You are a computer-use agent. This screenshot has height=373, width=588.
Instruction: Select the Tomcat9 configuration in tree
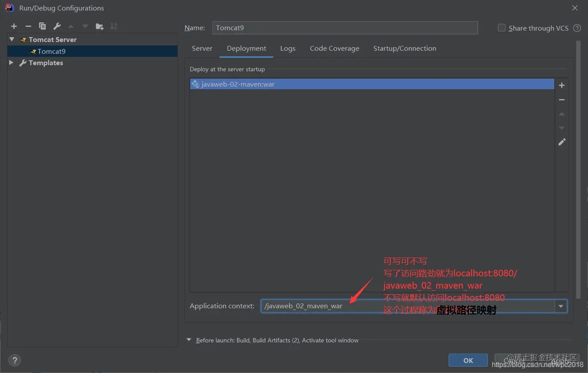tap(93, 51)
